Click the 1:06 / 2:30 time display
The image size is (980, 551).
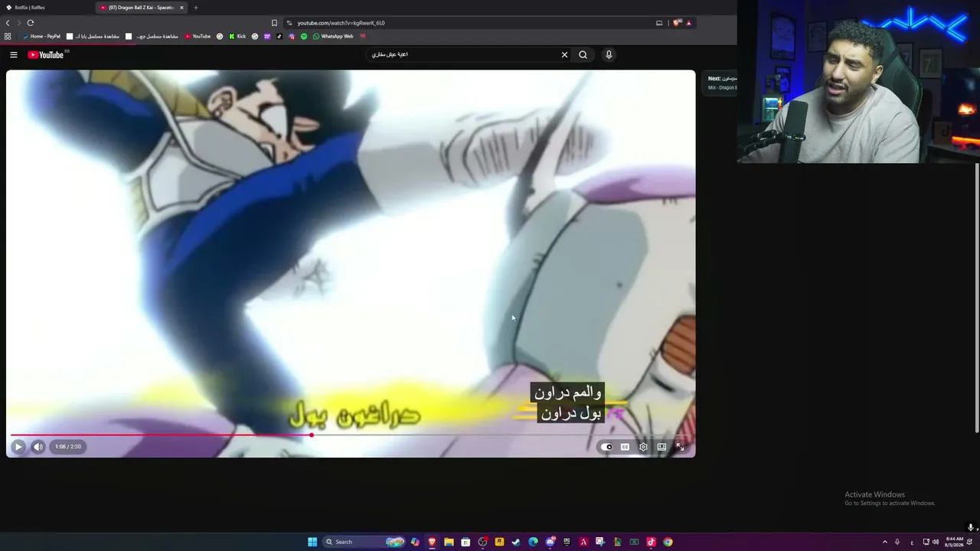coord(68,447)
